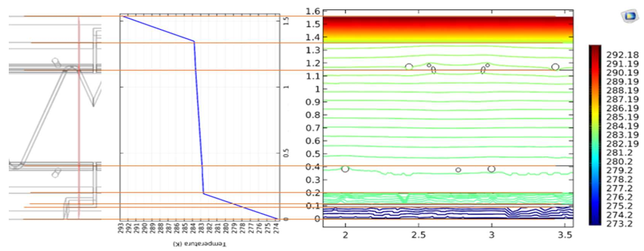Click the 0.3 tick on contour plot
This screenshot has width=644, height=251.
(313, 180)
